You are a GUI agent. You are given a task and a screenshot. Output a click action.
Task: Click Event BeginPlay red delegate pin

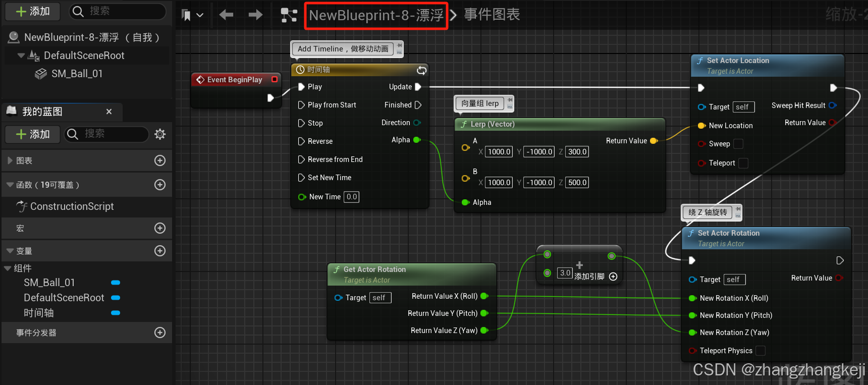click(275, 79)
